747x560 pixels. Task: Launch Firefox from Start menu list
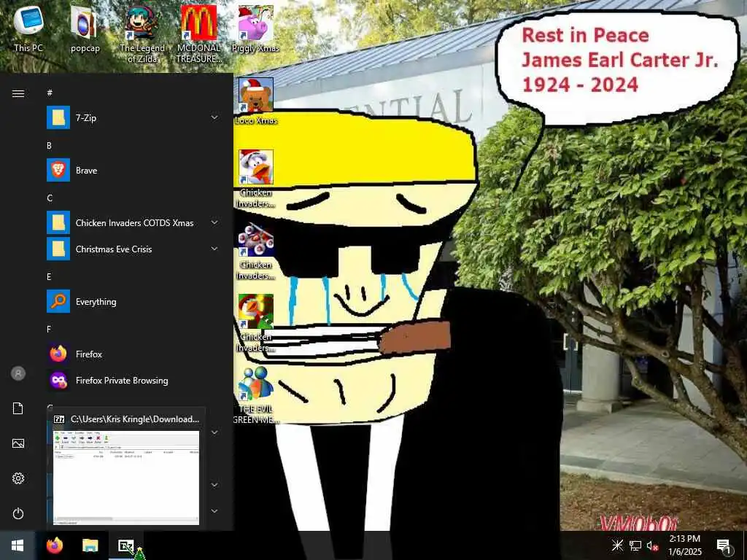tap(133, 354)
